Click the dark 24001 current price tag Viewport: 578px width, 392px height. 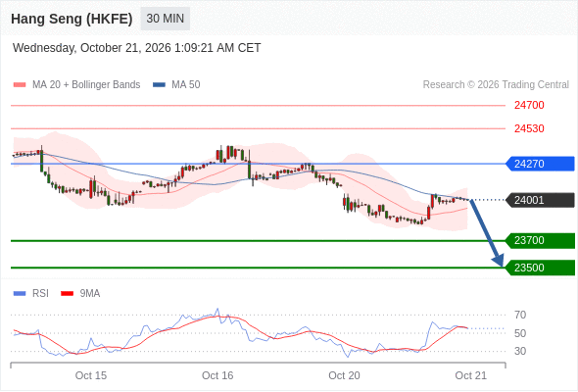[540, 200]
